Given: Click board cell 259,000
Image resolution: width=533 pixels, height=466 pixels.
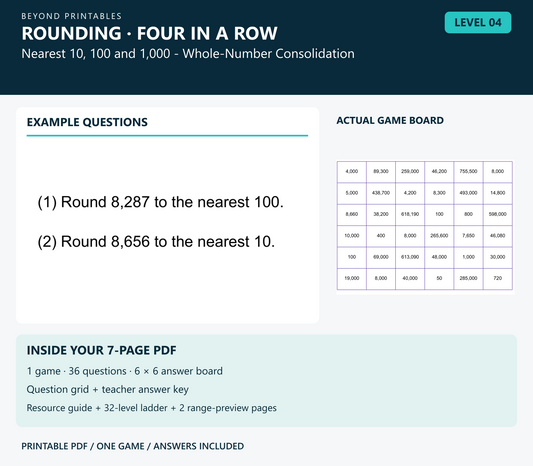Looking at the screenshot, I should pyautogui.click(x=410, y=172).
